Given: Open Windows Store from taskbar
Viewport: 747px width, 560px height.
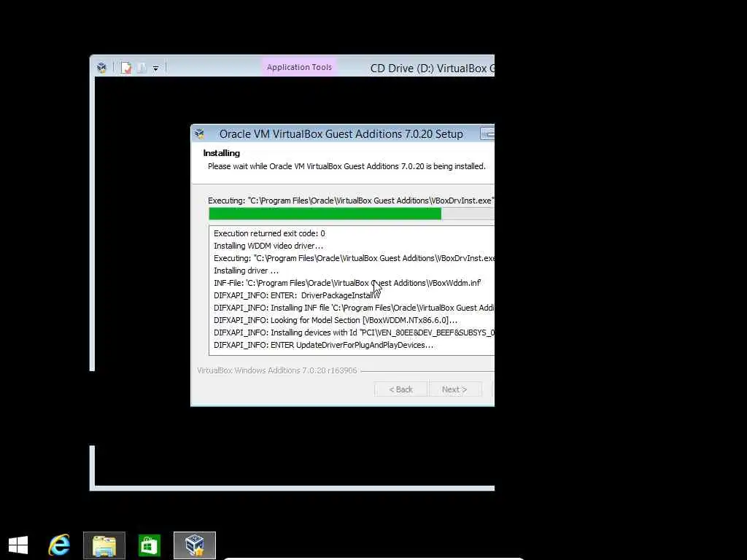Looking at the screenshot, I should [x=149, y=545].
